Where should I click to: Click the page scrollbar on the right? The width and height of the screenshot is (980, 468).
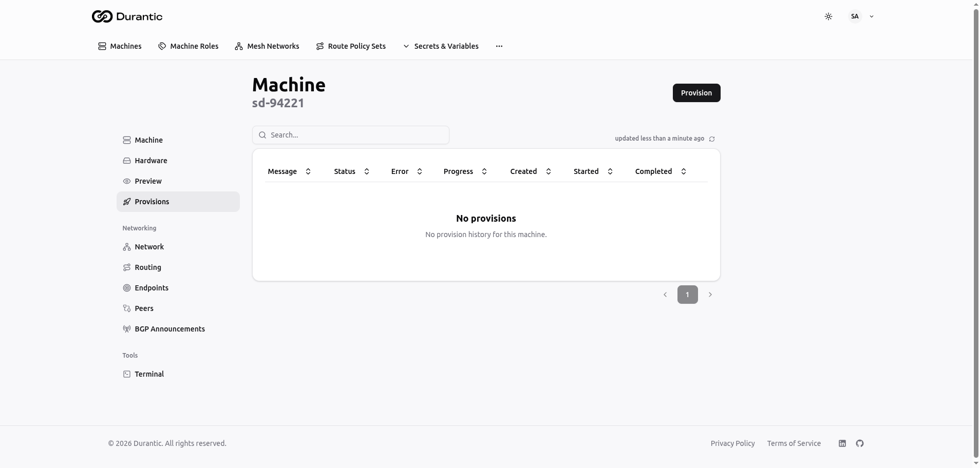(x=976, y=231)
